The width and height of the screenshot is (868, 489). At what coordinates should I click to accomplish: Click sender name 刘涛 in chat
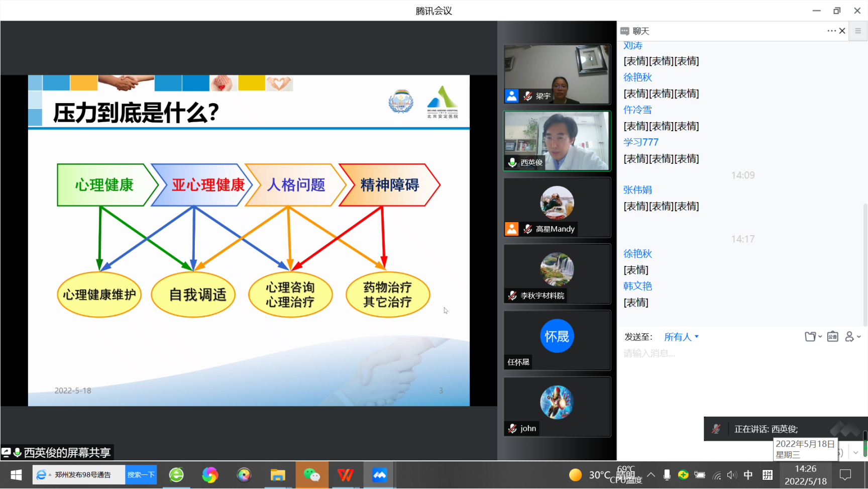pos(633,45)
